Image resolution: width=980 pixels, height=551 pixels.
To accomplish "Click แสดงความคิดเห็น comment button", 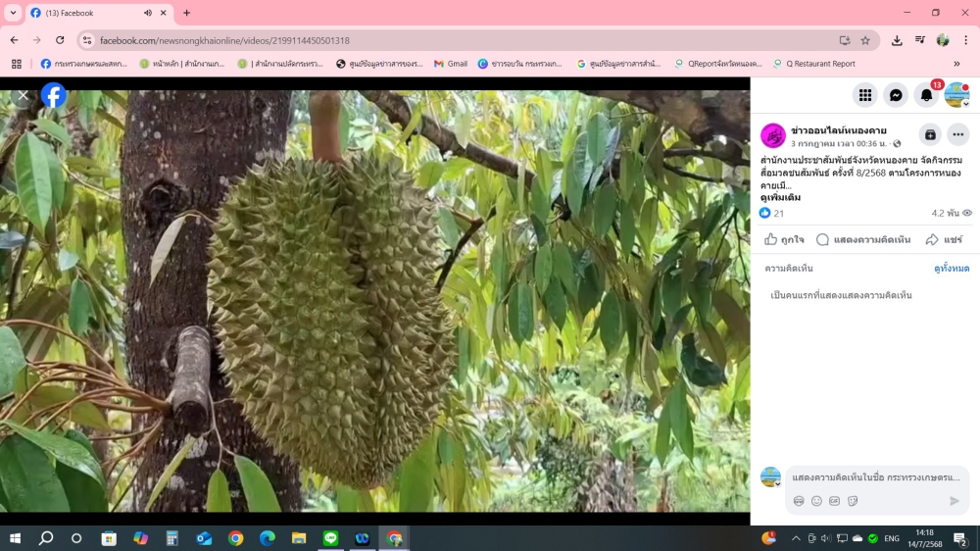I will coord(863,239).
